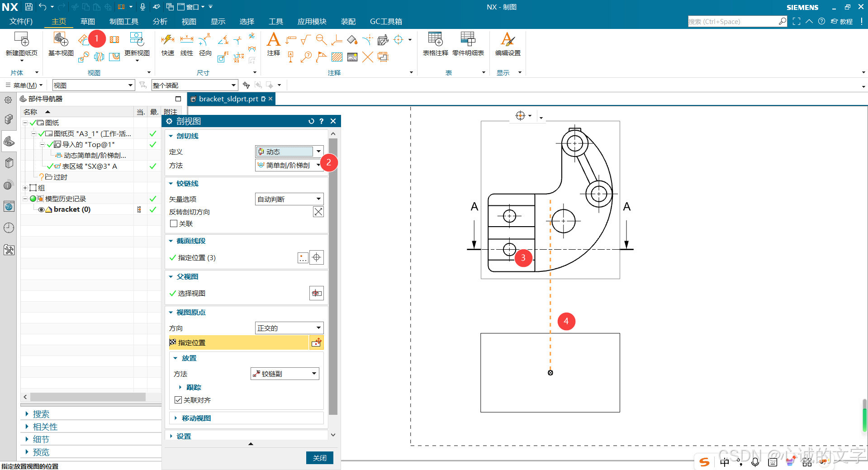The width and height of the screenshot is (868, 470).
Task: Toggle visibility eye of bracket (0)
Action: tap(41, 209)
